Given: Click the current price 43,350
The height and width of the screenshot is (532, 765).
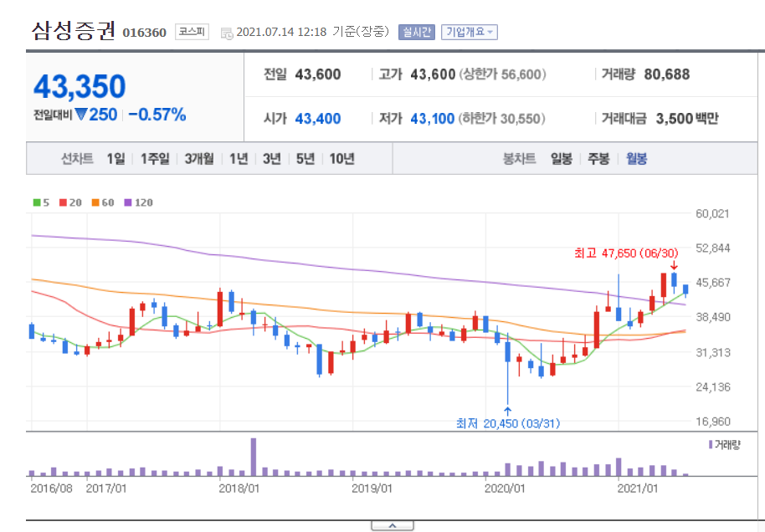Looking at the screenshot, I should coord(80,87).
